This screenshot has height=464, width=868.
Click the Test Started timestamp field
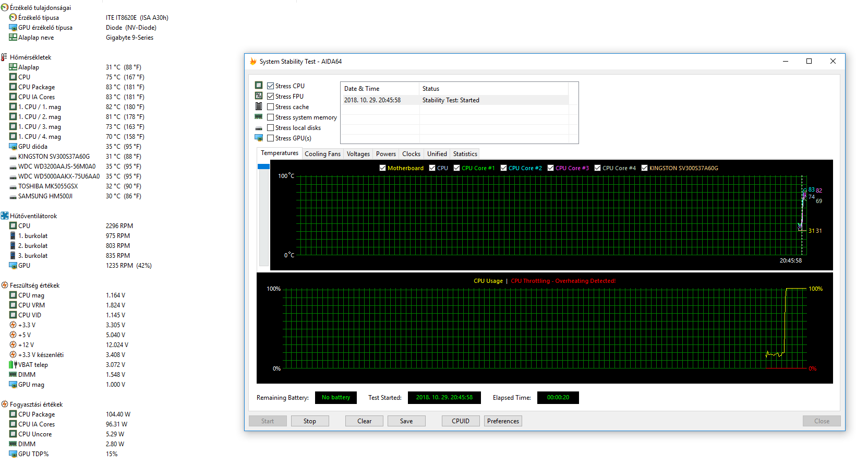point(444,398)
